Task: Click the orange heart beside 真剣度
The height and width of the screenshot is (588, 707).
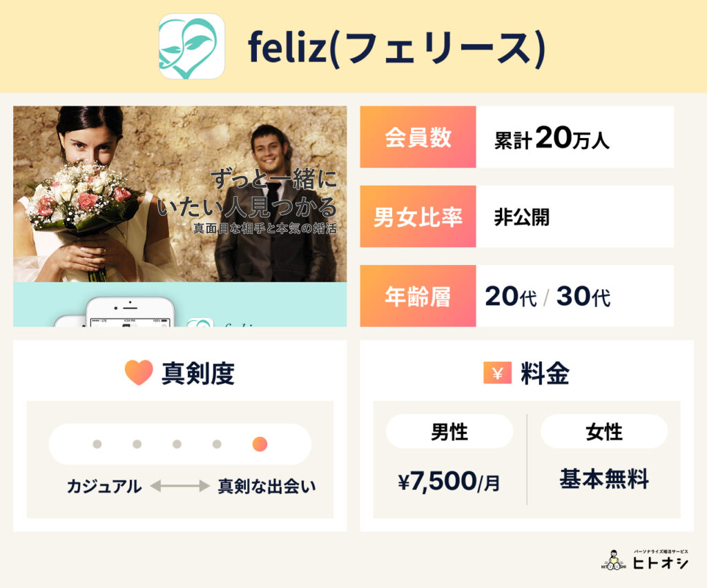Action: [x=138, y=373]
